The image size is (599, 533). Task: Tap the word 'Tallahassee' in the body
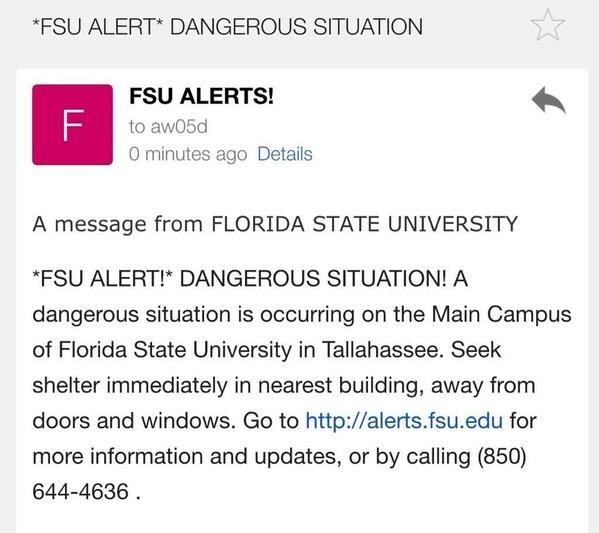point(383,350)
